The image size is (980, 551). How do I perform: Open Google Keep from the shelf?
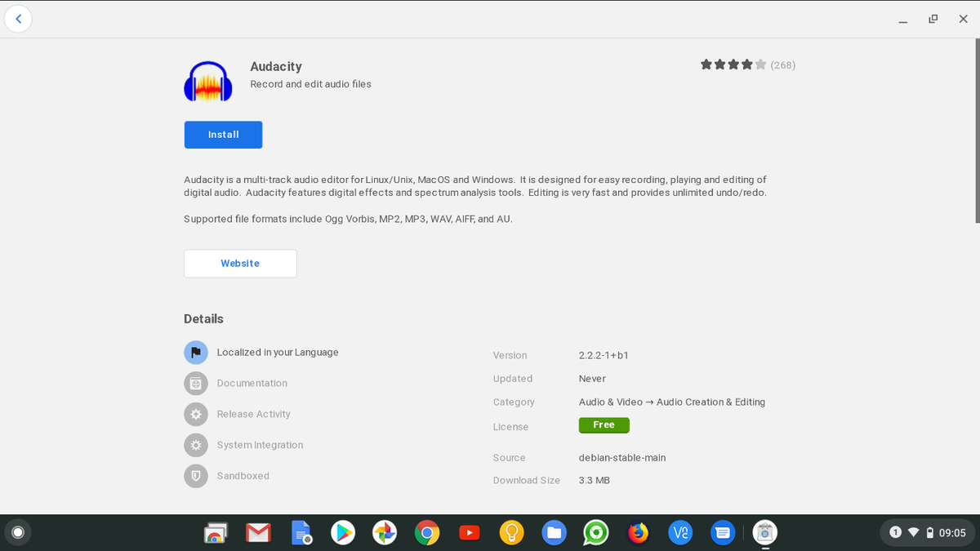click(x=511, y=532)
